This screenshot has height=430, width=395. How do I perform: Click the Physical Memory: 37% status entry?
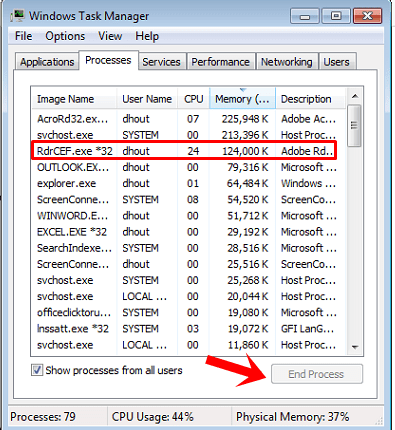[x=292, y=417]
